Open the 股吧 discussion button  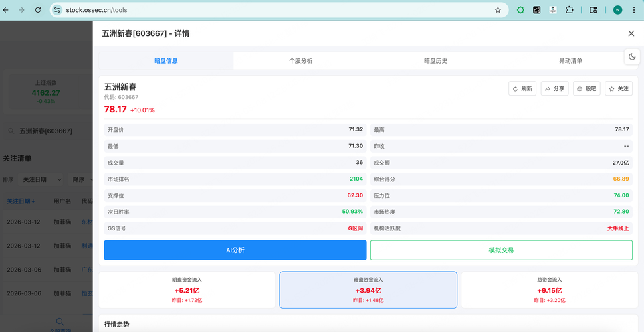pos(586,88)
